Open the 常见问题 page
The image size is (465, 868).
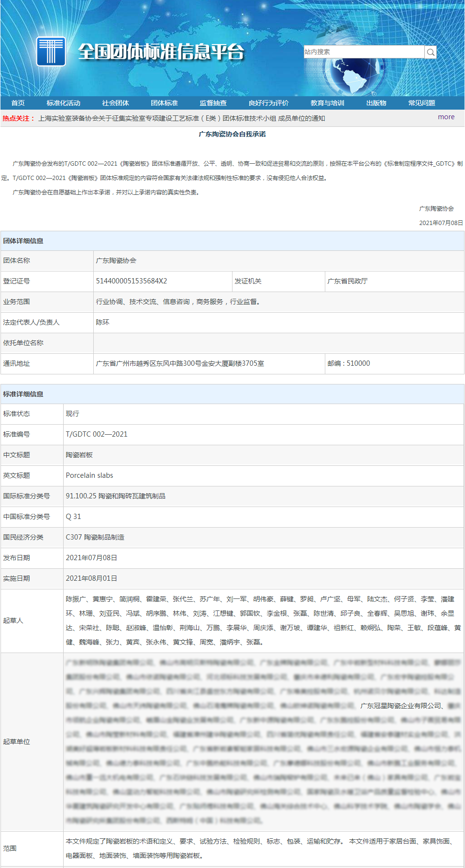421,103
